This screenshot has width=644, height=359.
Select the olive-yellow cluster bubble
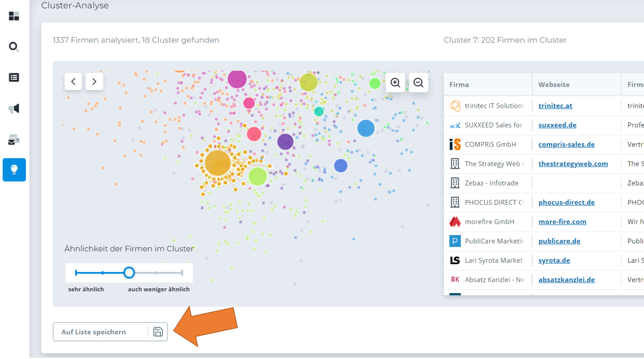coord(308,82)
